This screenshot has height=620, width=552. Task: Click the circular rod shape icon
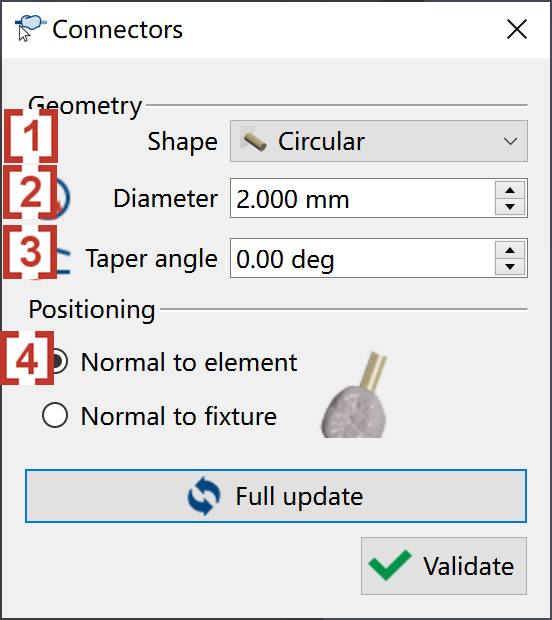(x=254, y=141)
